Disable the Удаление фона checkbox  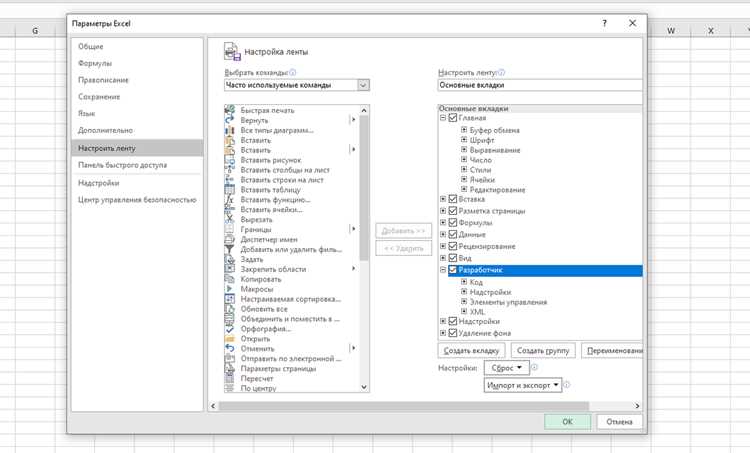452,333
